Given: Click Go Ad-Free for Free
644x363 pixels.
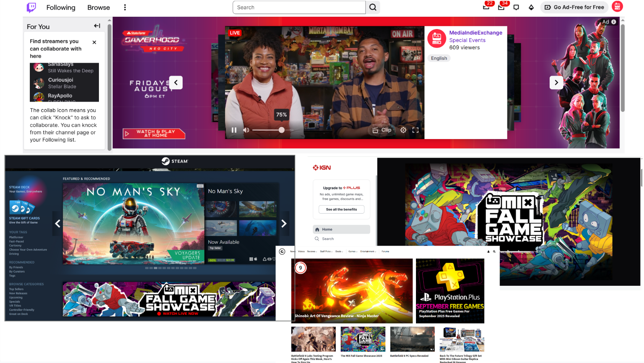Looking at the screenshot, I should [x=574, y=7].
